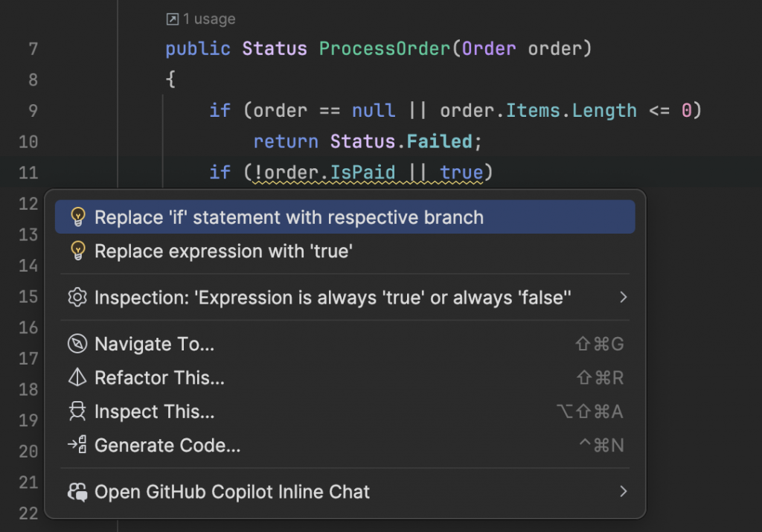Choose Replace expression with 'true'
The height and width of the screenshot is (532, 762).
pos(223,251)
